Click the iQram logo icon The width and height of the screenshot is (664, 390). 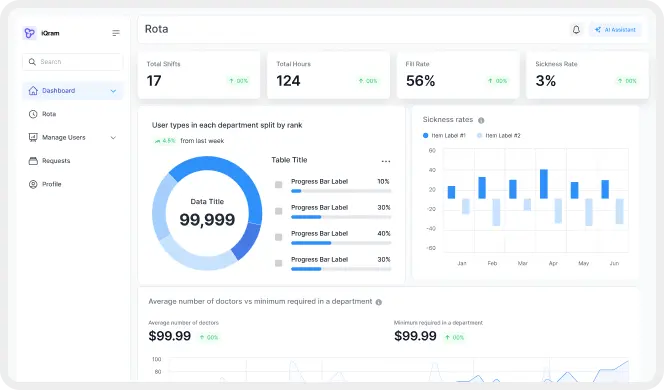[x=29, y=33]
